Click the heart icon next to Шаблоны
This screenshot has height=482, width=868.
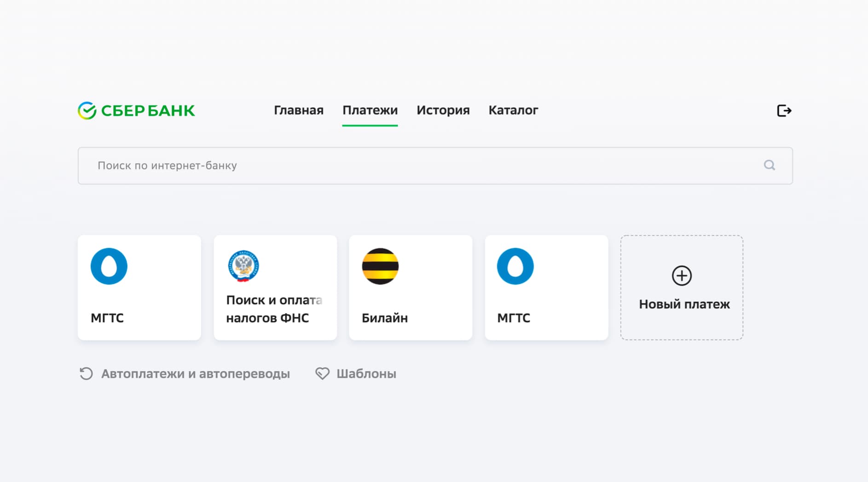(322, 373)
